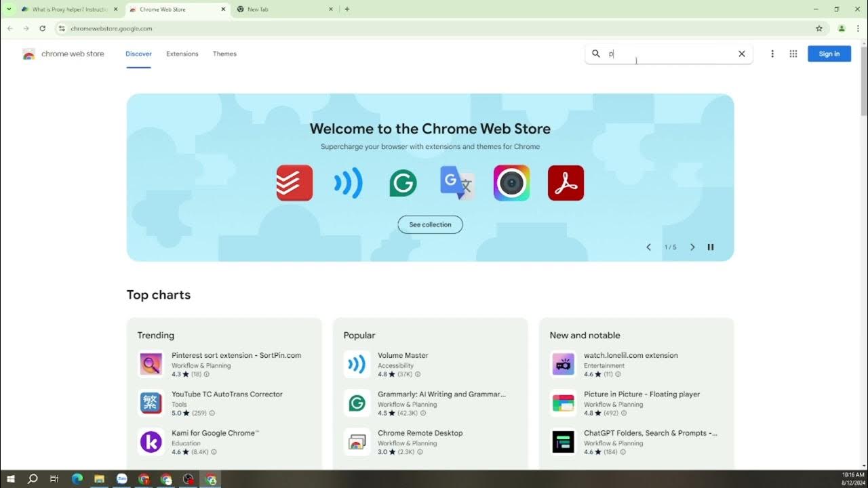The height and width of the screenshot is (488, 868).
Task: Open the Pinterest sort extension - SortPin.com link
Action: 236,355
